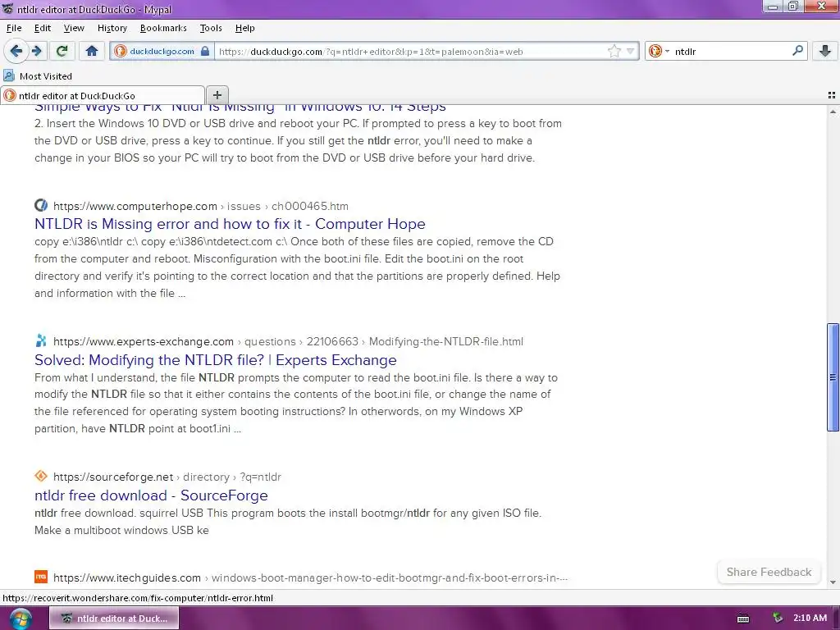
Task: Click the Mypal taskbar window button
Action: 114,619
